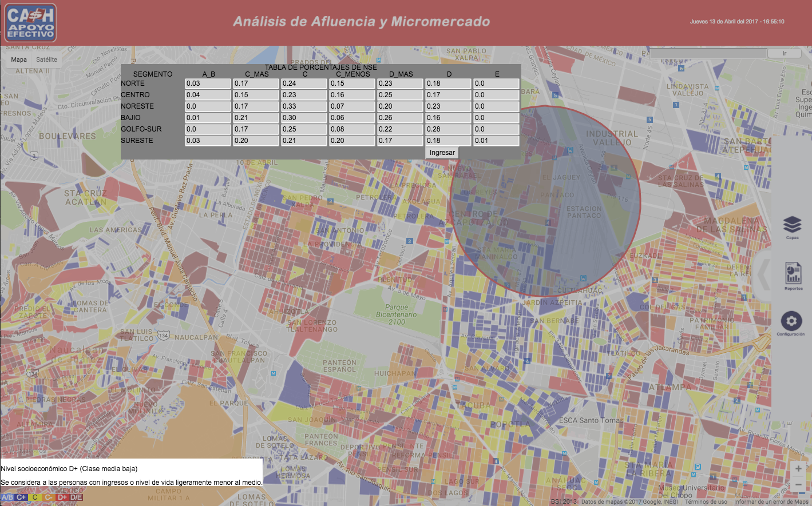Image resolution: width=812 pixels, height=506 pixels.
Task: Select the D/E legend color swatch
Action: [x=76, y=497]
